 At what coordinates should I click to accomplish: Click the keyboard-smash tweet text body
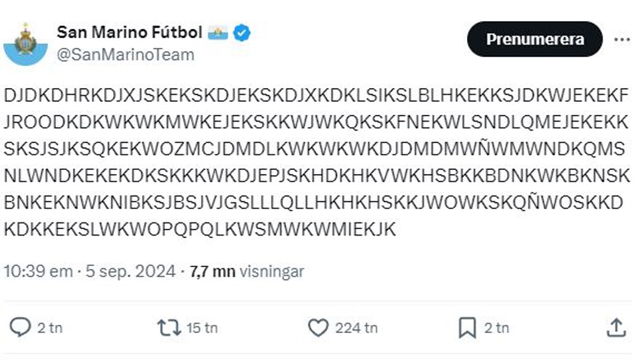[316, 162]
